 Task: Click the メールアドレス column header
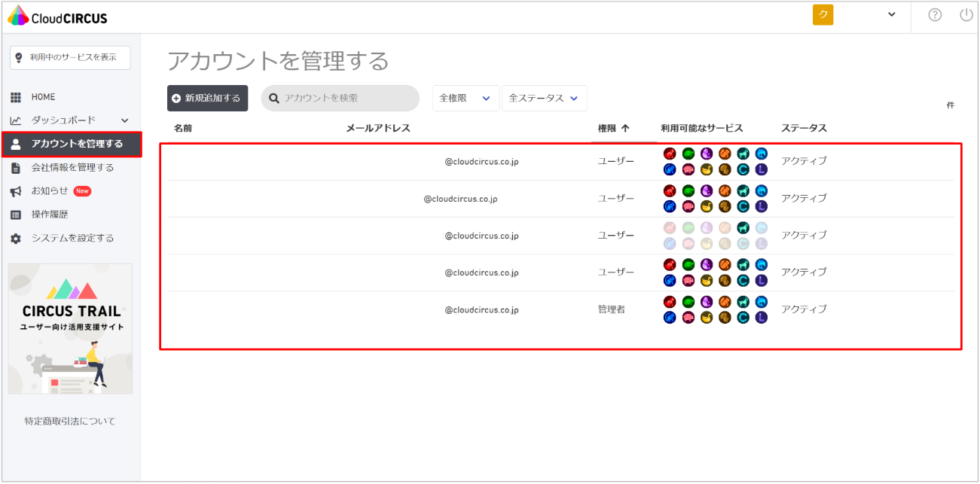378,128
